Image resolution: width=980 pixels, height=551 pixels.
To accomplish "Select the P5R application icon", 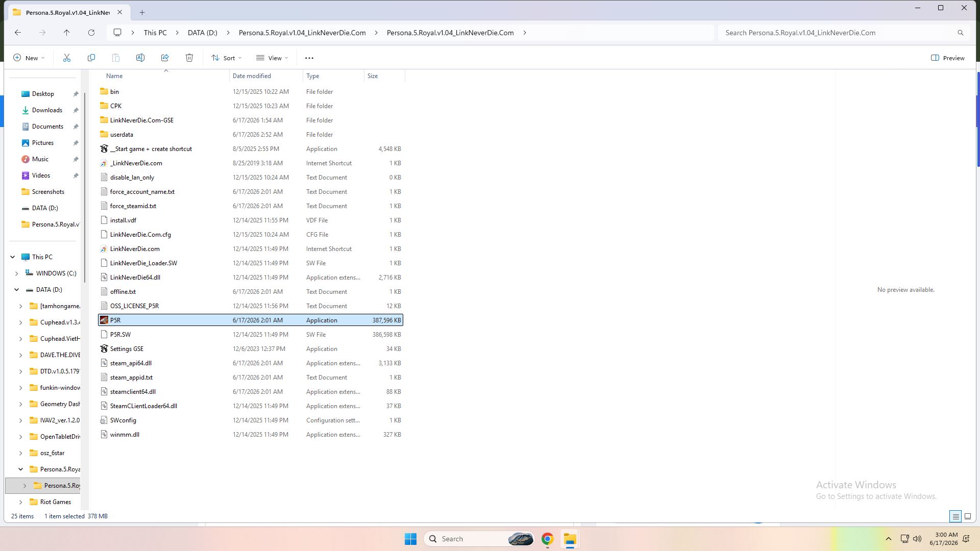I will pos(104,320).
